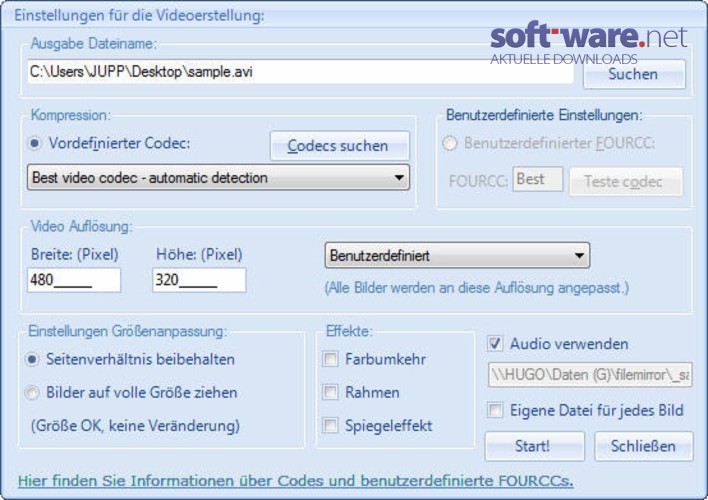
Task: Click the audio file path field
Action: 590,374
